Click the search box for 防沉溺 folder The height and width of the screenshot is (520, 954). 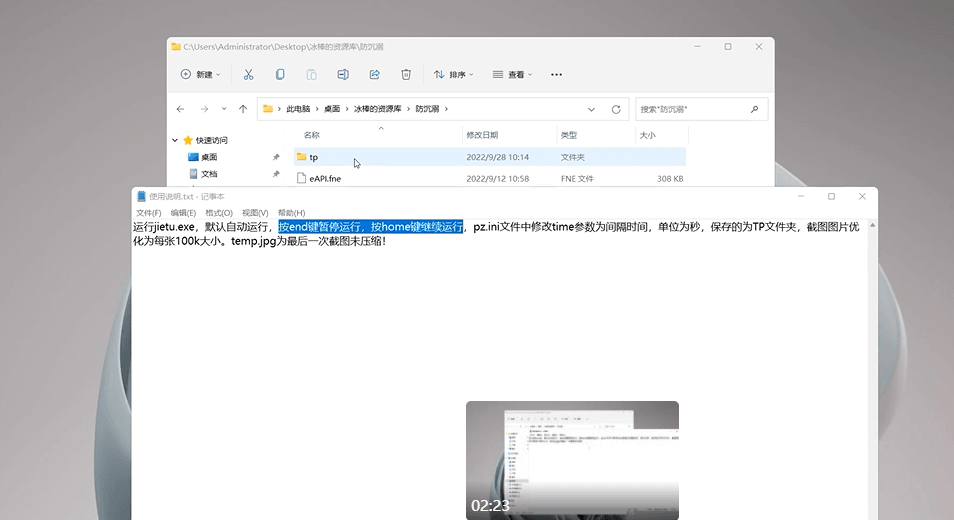(693, 109)
